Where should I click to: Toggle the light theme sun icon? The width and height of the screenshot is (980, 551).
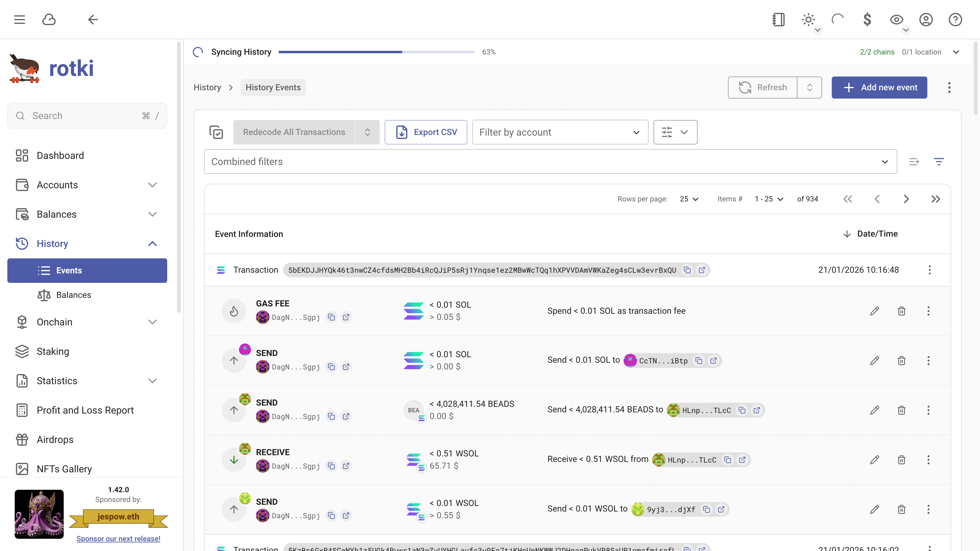809,19
